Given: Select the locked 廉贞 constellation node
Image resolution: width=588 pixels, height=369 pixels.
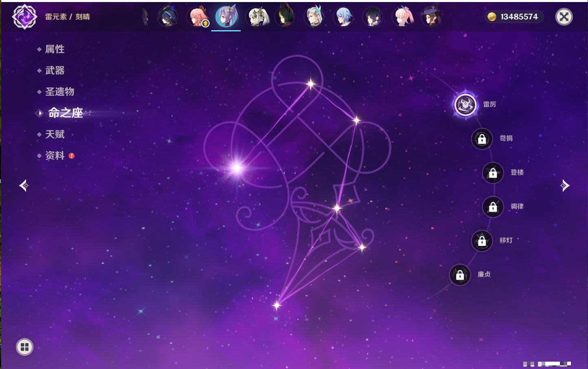Looking at the screenshot, I should point(460,275).
